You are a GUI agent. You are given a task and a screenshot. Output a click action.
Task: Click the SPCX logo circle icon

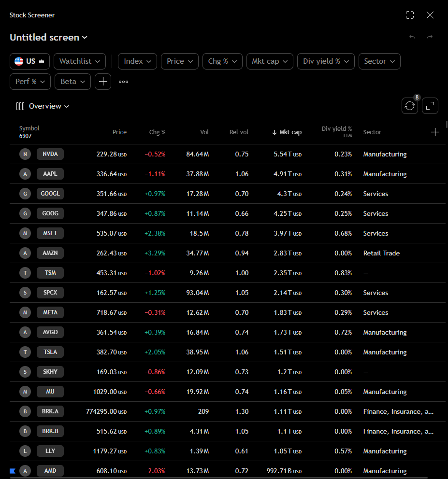[25, 293]
